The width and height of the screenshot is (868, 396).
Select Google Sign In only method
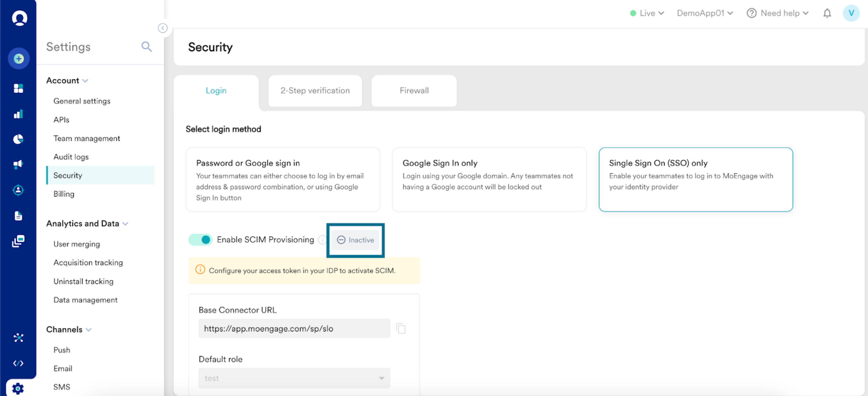tap(489, 179)
